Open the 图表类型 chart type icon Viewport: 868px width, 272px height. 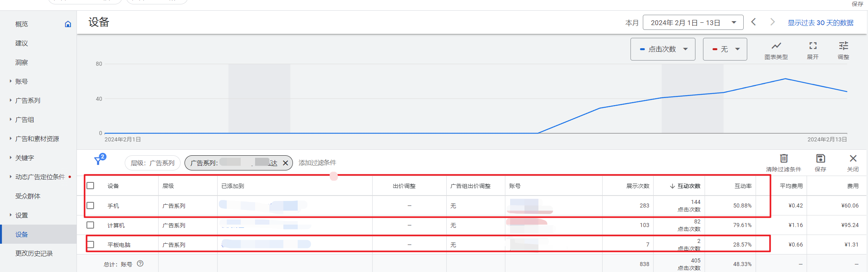(x=776, y=46)
